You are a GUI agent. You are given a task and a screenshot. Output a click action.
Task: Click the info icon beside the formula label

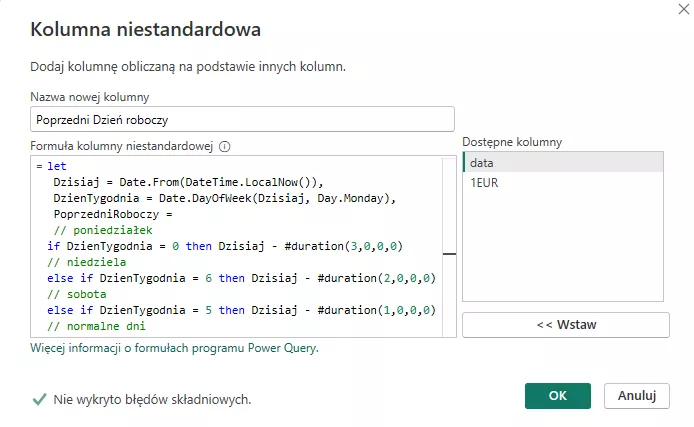[225, 146]
